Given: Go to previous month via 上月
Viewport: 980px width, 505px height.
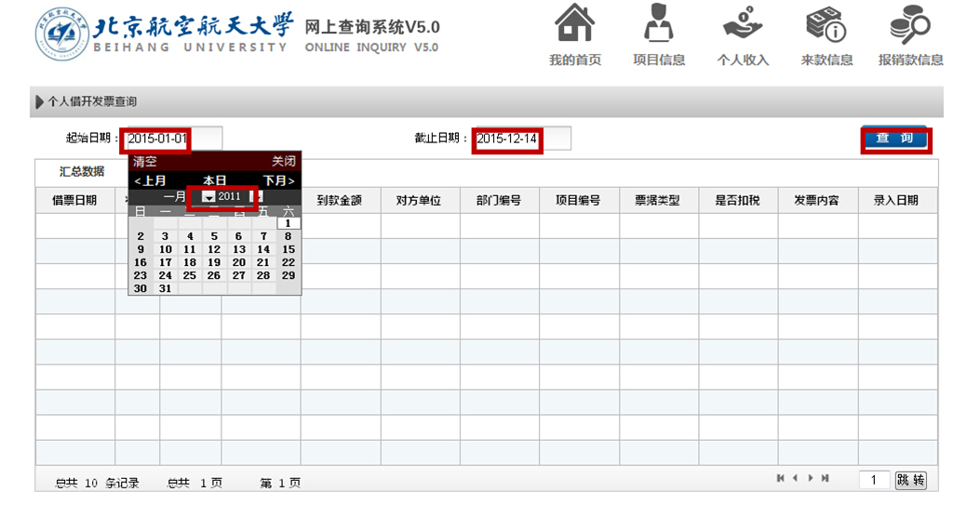Looking at the screenshot, I should [x=150, y=180].
